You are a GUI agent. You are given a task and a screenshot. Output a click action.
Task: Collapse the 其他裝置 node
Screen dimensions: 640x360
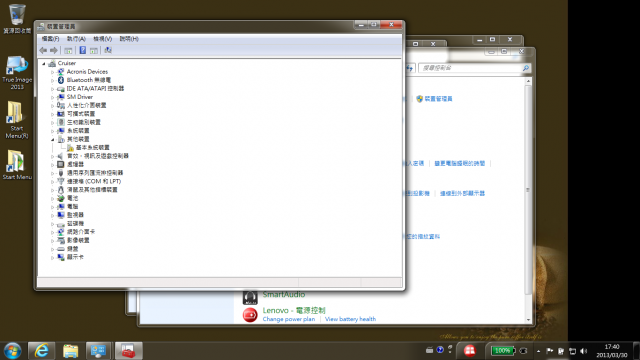pyautogui.click(x=52, y=139)
